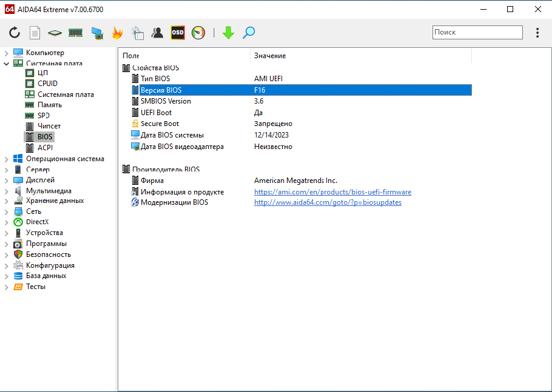Screen dimensions: 552x392
Task: Open the Report document icon
Action: point(35,33)
